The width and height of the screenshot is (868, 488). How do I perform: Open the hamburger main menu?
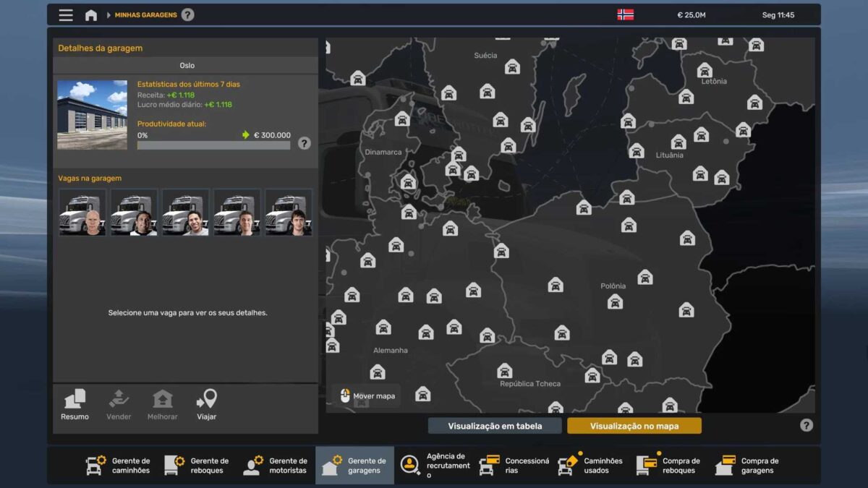(66, 15)
